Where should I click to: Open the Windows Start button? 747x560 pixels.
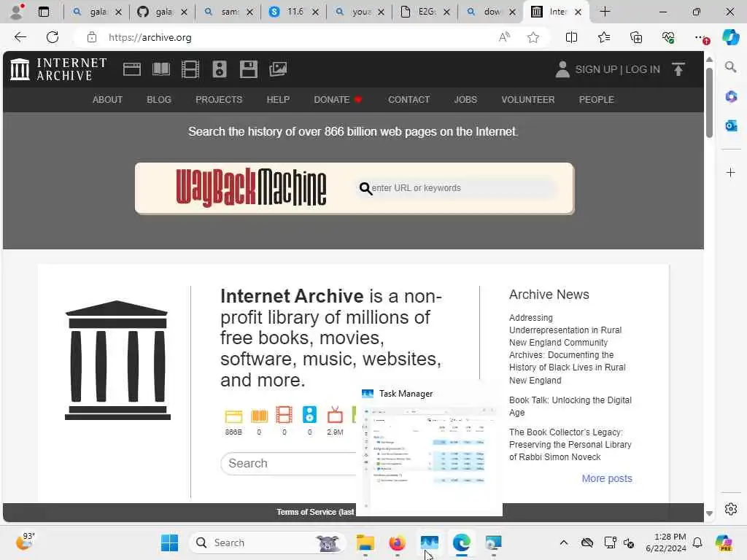pos(169,542)
